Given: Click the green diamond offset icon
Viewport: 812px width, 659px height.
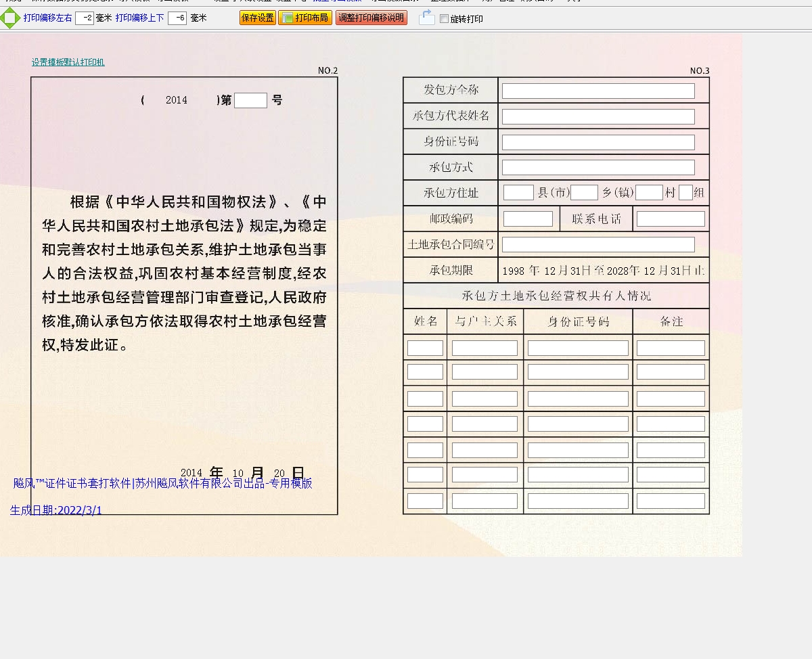Looking at the screenshot, I should (10, 18).
